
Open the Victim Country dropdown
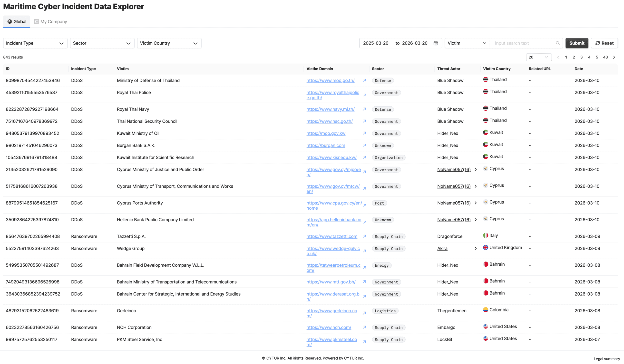pyautogui.click(x=169, y=43)
